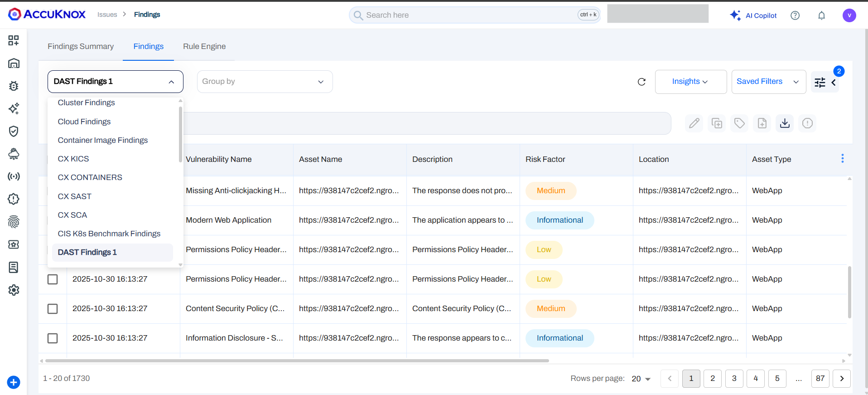Viewport: 868px width, 395px height.
Task: Check the Content Security Policy row checkbox
Action: pos(53,308)
